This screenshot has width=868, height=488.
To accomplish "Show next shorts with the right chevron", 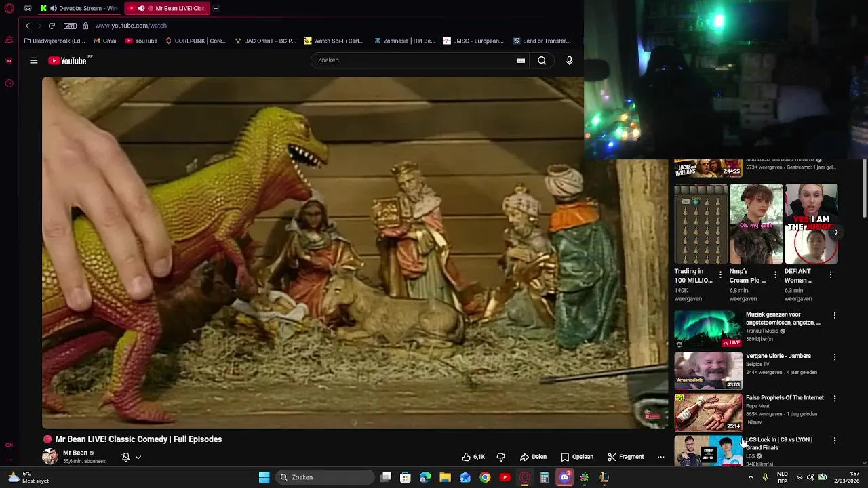I will (836, 232).
